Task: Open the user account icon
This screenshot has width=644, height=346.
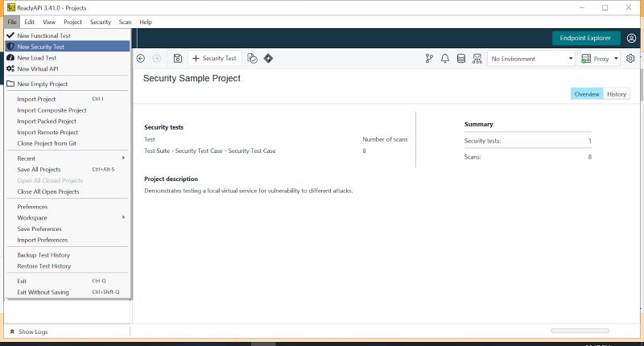Action: click(631, 38)
